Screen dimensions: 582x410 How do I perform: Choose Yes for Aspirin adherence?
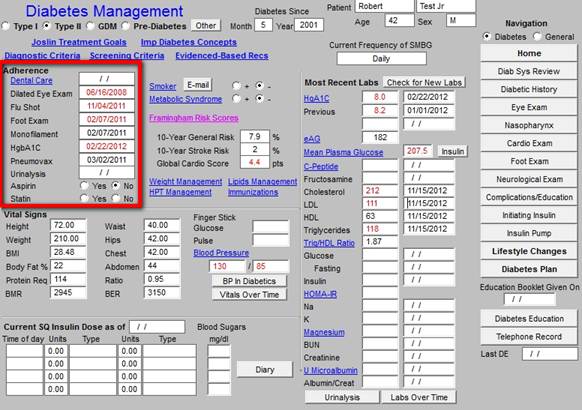[x=85, y=186]
